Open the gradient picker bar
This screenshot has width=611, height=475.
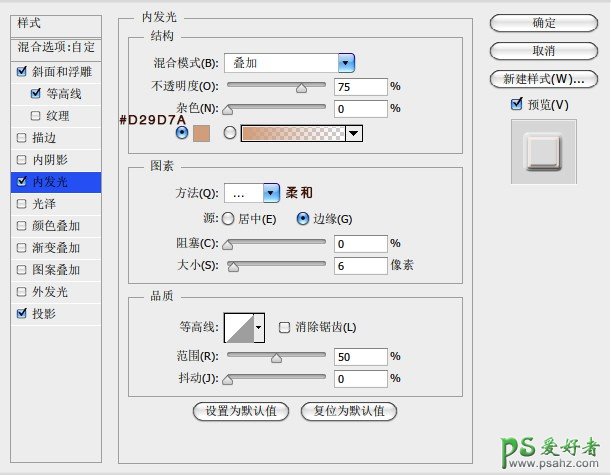pos(294,132)
